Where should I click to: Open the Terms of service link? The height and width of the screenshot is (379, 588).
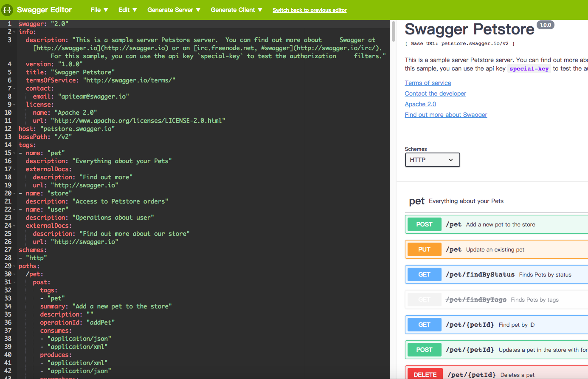coord(428,83)
